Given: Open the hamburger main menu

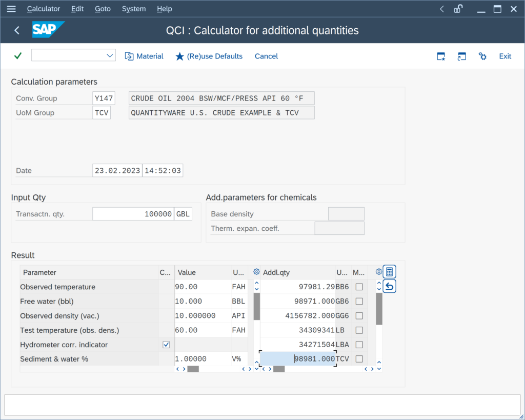Looking at the screenshot, I should pyautogui.click(x=11, y=9).
